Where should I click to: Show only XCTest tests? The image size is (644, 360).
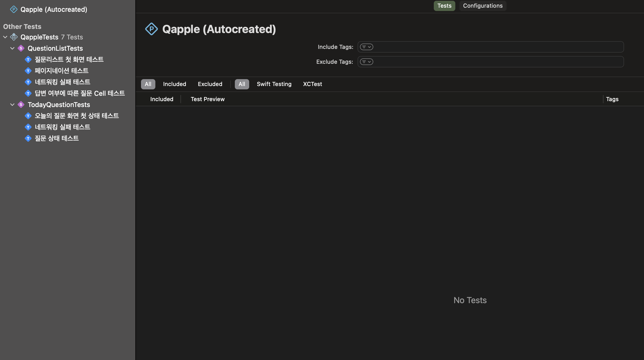click(312, 84)
